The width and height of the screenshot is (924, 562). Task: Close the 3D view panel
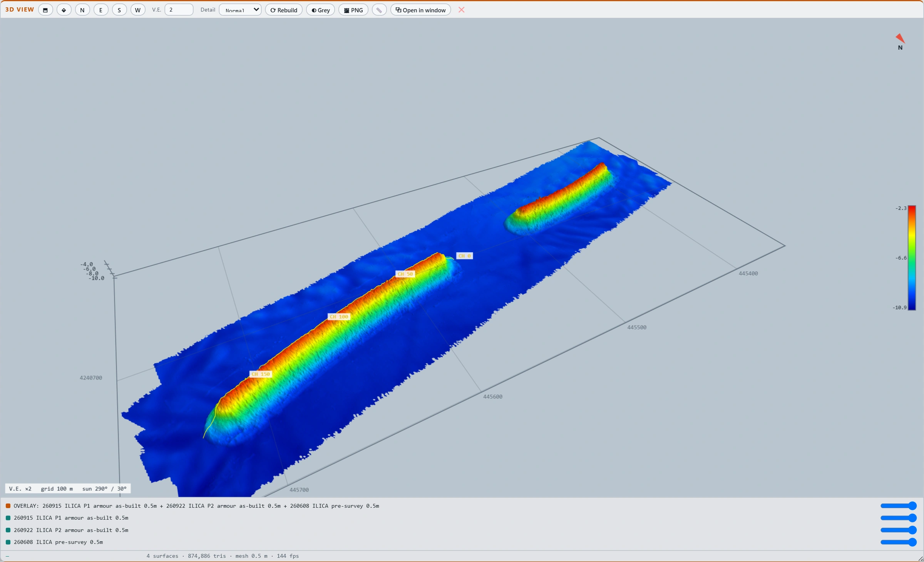pos(462,10)
